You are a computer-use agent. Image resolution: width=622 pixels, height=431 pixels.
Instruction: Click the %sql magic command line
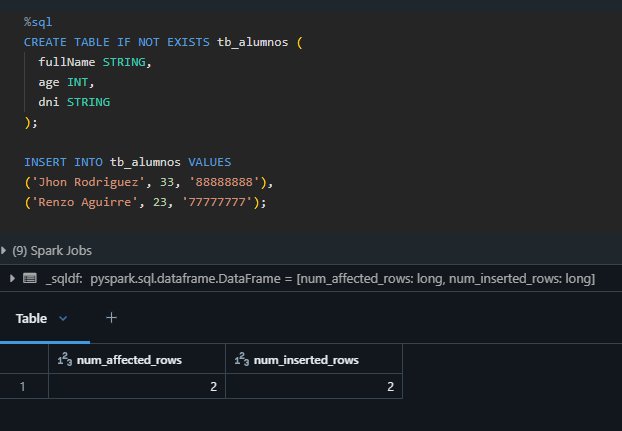(38, 22)
